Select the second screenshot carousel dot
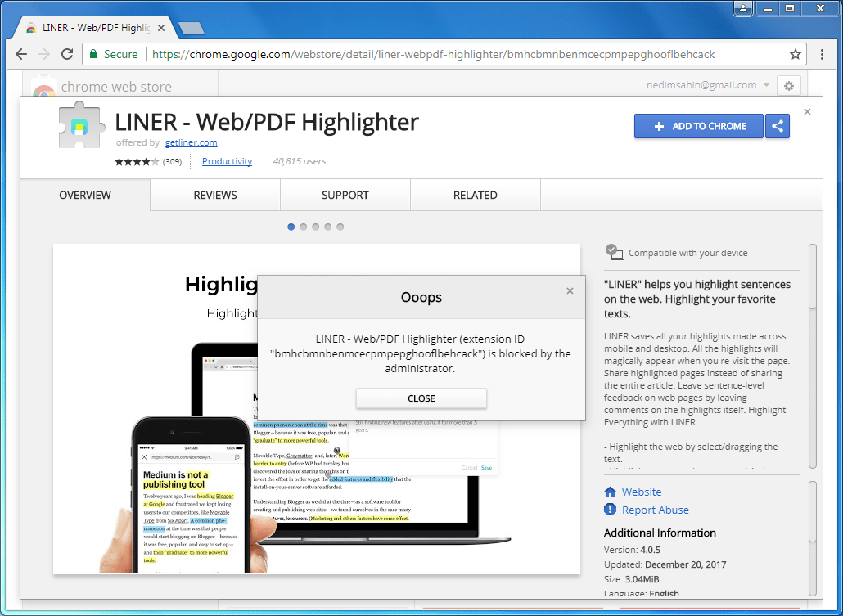Viewport: 843px width, 616px height. click(303, 227)
